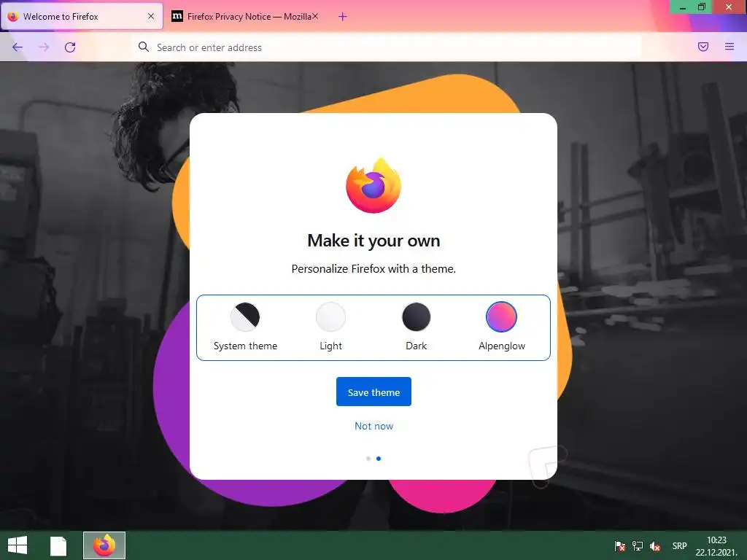Click the Firefox taskbar button
Viewport: 747px width, 560px height.
104,545
